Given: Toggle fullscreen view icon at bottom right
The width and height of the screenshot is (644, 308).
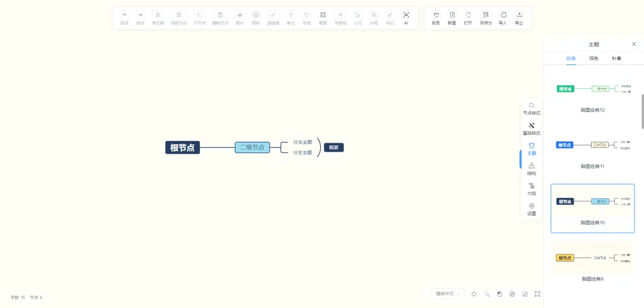Looking at the screenshot, I should point(537,294).
